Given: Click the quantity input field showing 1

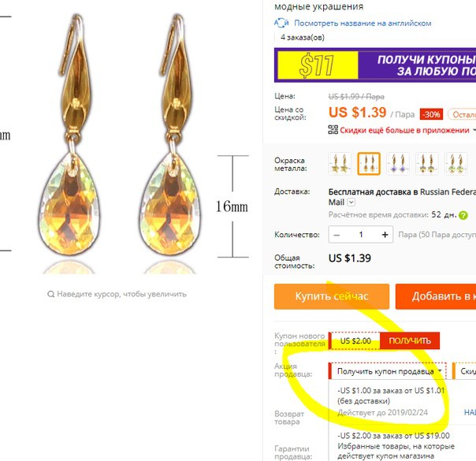Looking at the screenshot, I should point(361,235).
